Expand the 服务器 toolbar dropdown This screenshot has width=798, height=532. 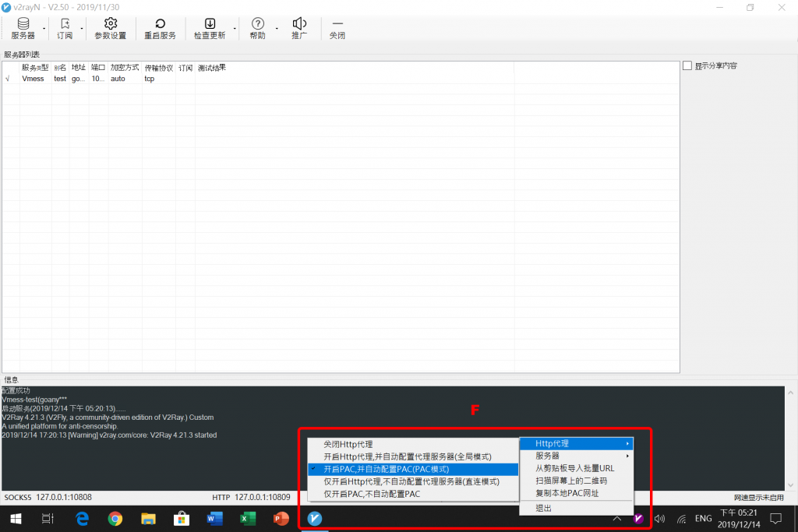(x=44, y=29)
